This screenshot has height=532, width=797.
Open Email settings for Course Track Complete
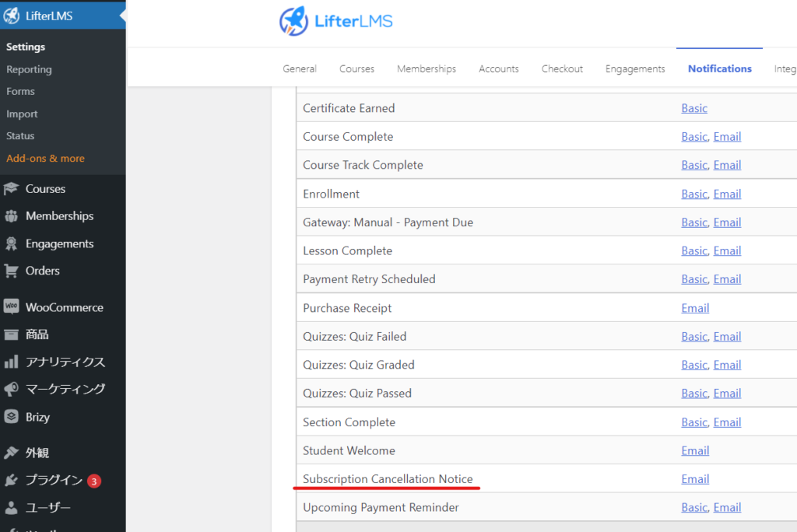tap(728, 165)
